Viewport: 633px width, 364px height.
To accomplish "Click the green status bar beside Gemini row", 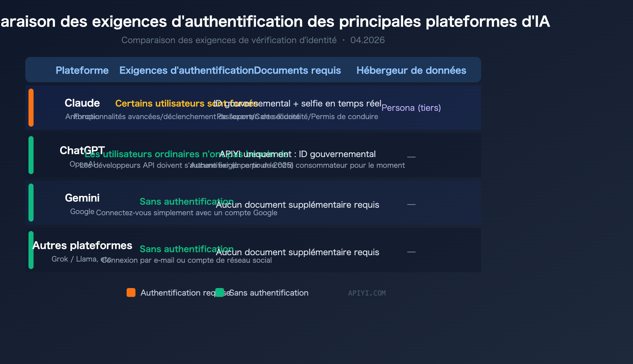I will point(31,203).
